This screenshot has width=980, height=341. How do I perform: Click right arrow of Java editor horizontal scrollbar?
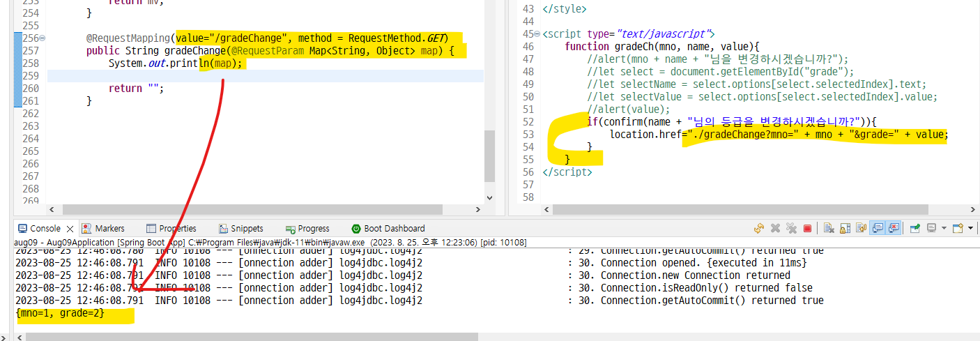point(478,209)
